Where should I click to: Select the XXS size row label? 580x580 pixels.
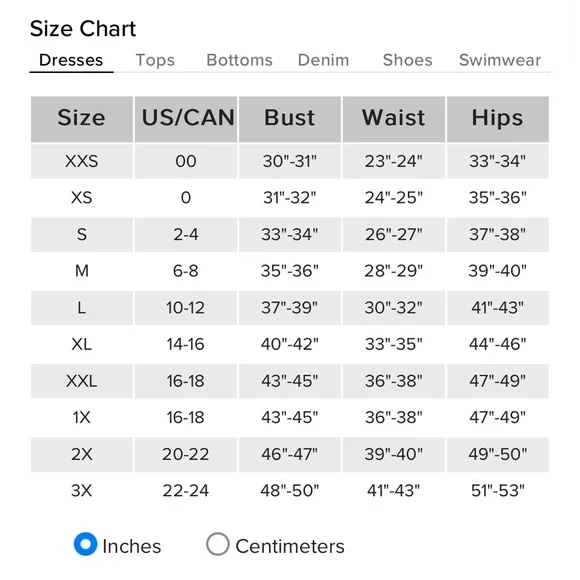[x=82, y=161]
